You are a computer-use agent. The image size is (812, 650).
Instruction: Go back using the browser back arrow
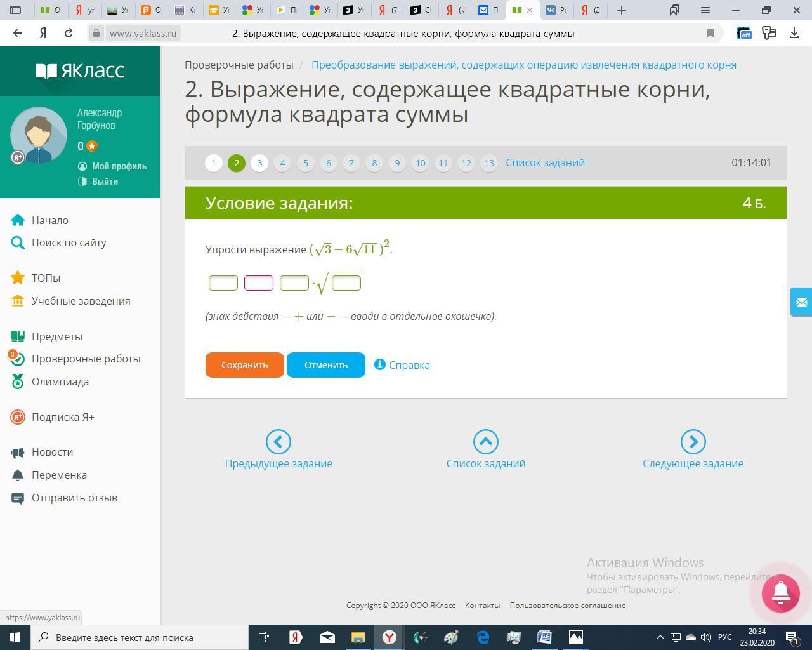coord(18,33)
